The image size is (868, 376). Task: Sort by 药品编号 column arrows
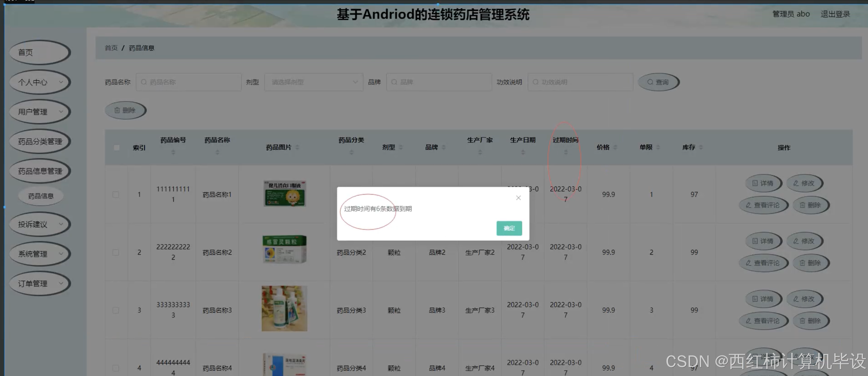coord(173,152)
